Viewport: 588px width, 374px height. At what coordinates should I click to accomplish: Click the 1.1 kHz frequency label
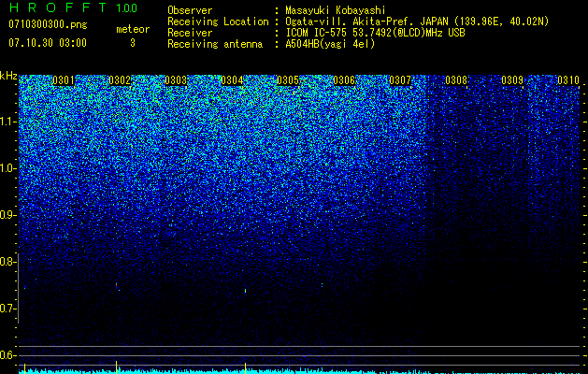[x=8, y=122]
